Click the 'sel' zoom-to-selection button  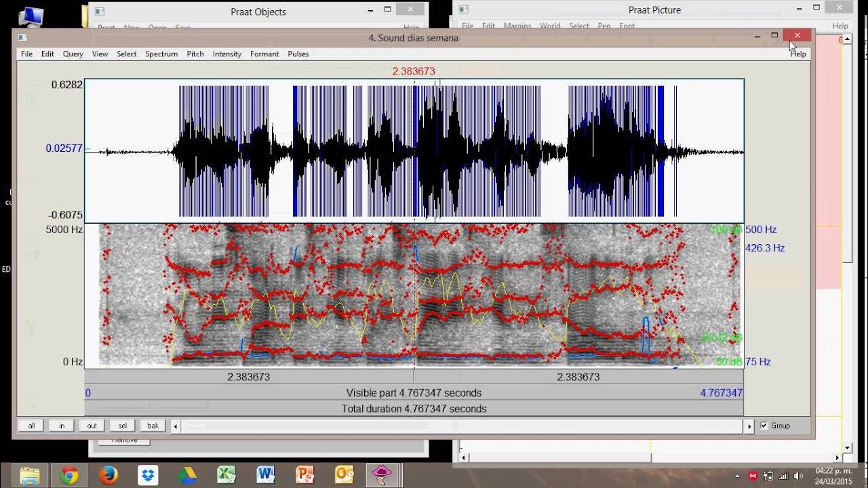pos(123,426)
